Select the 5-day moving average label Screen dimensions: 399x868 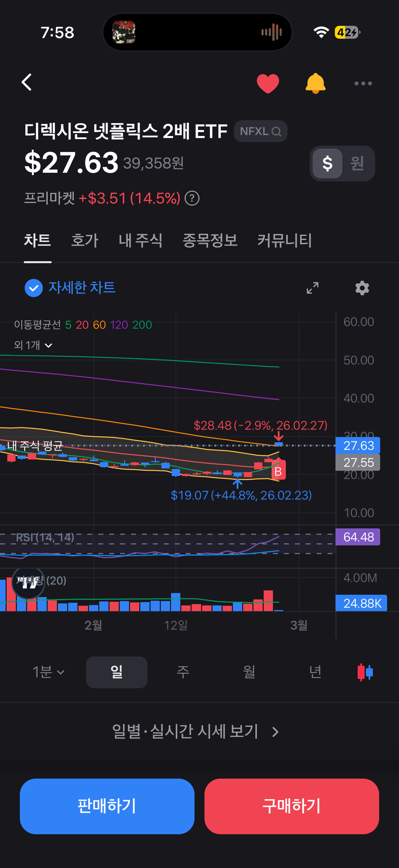[68, 325]
